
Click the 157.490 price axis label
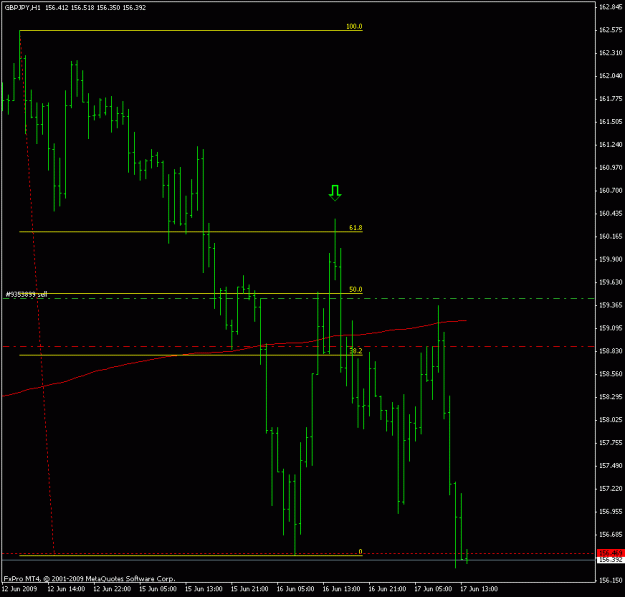click(611, 466)
